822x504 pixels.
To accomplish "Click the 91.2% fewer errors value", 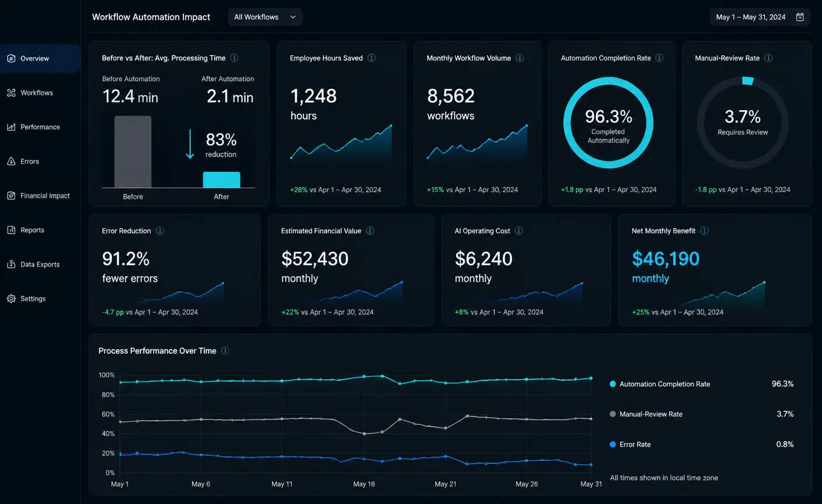I will click(126, 258).
